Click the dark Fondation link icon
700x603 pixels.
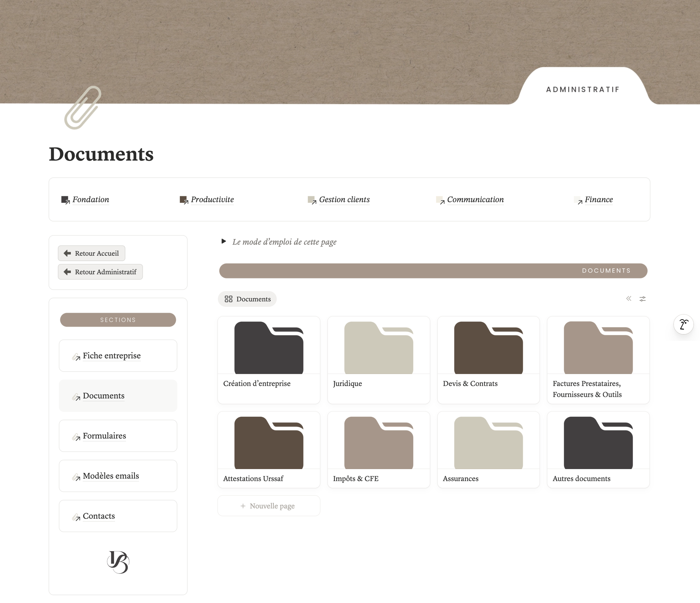coord(65,200)
